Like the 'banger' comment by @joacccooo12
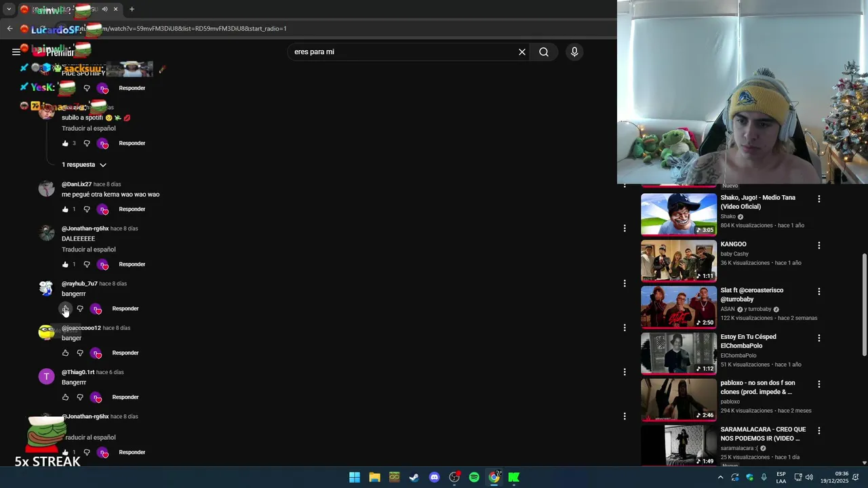Viewport: 868px width, 488px height. pyautogui.click(x=65, y=353)
